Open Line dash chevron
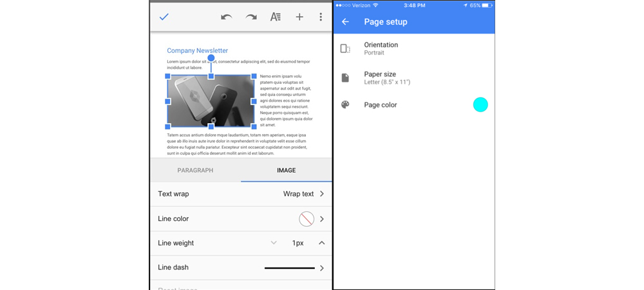Screen dimensions: 644x290 [x=322, y=268]
